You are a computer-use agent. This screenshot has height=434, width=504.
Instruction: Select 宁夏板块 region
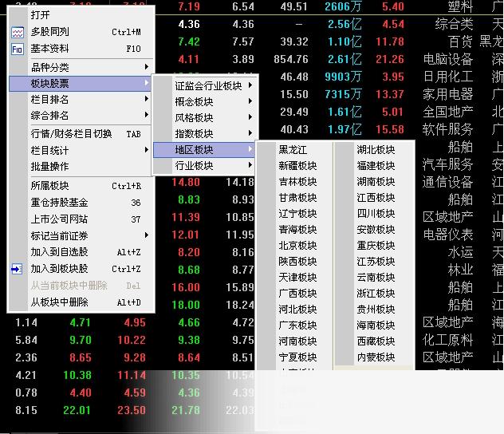pos(294,357)
